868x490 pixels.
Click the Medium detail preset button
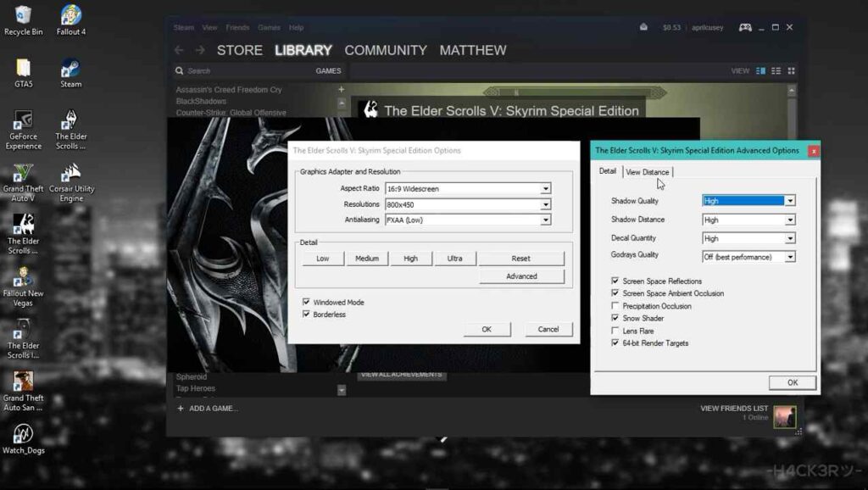(367, 259)
